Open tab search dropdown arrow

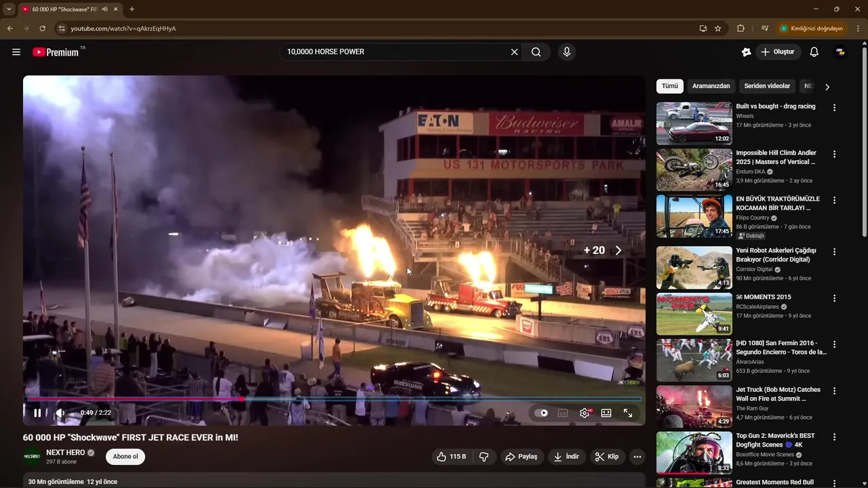pyautogui.click(x=9, y=9)
